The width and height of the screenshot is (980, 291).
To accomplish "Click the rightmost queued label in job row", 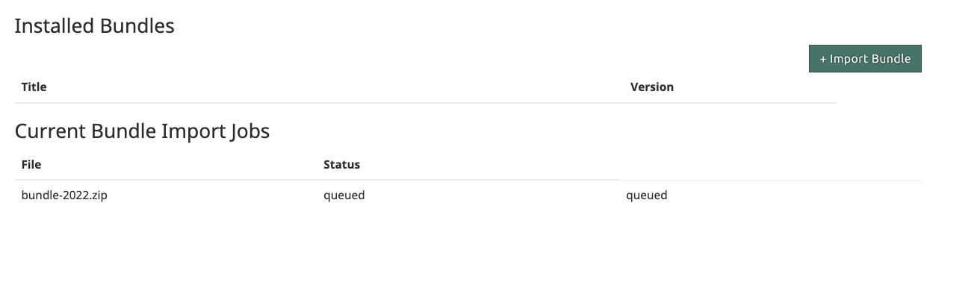I will [x=647, y=196].
